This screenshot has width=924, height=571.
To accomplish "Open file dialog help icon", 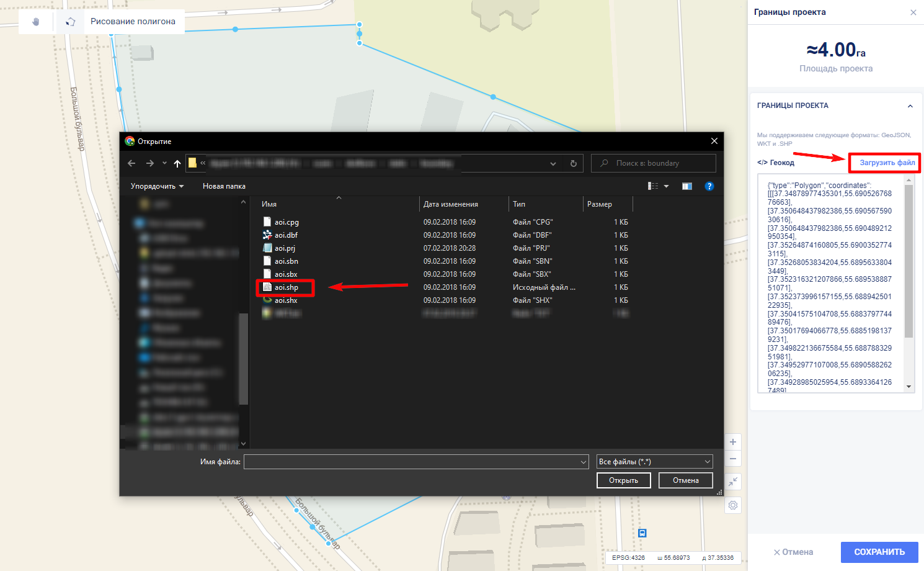I will click(x=709, y=186).
